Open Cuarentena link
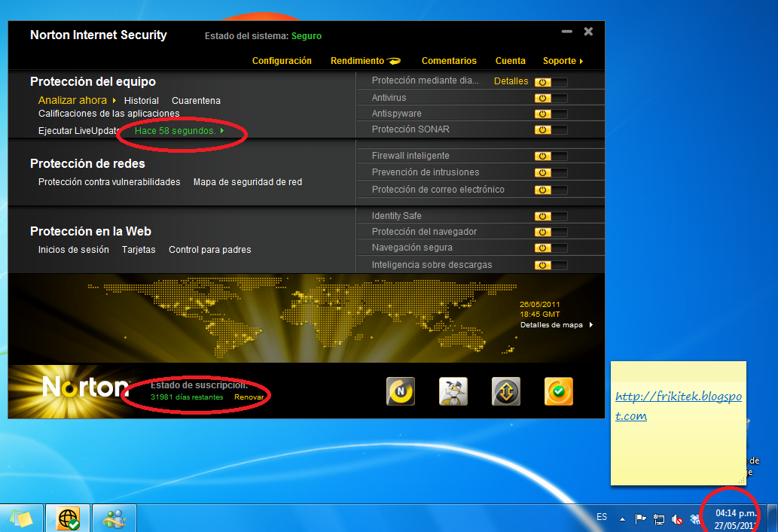Screen dimensions: 778x532 [x=196, y=101]
